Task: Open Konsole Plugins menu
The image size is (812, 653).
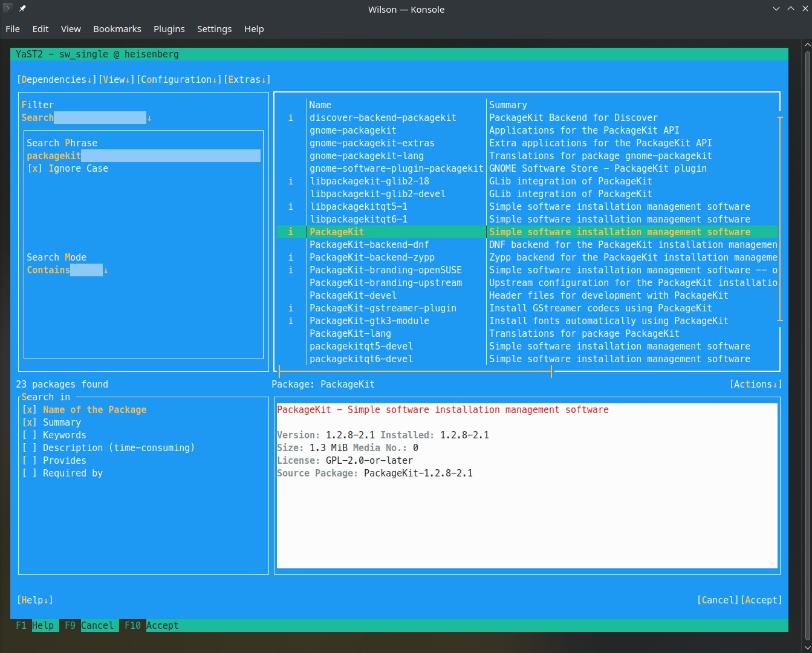Action: 169,29
